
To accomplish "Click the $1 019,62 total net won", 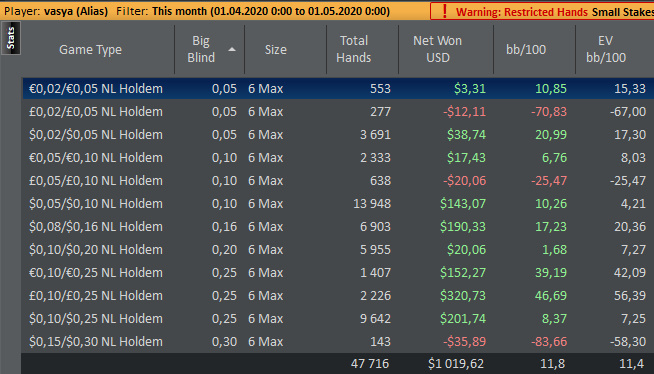I will point(456,364).
